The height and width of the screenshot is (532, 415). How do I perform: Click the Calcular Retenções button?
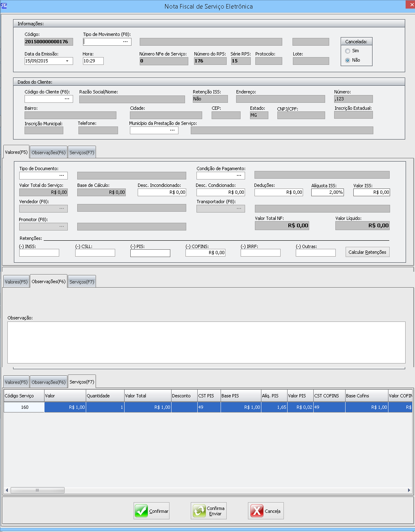pos(367,252)
